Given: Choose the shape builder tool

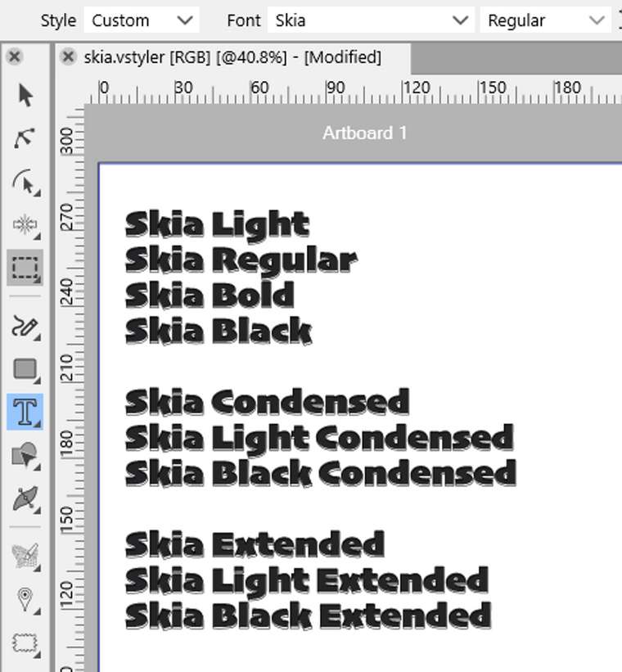Looking at the screenshot, I should coord(25,455).
